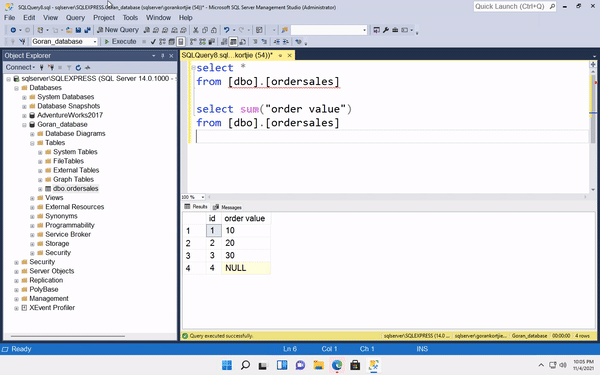Image resolution: width=600 pixels, height=375 pixels.
Task: Click the wrench Properties icon
Action: [386, 30]
